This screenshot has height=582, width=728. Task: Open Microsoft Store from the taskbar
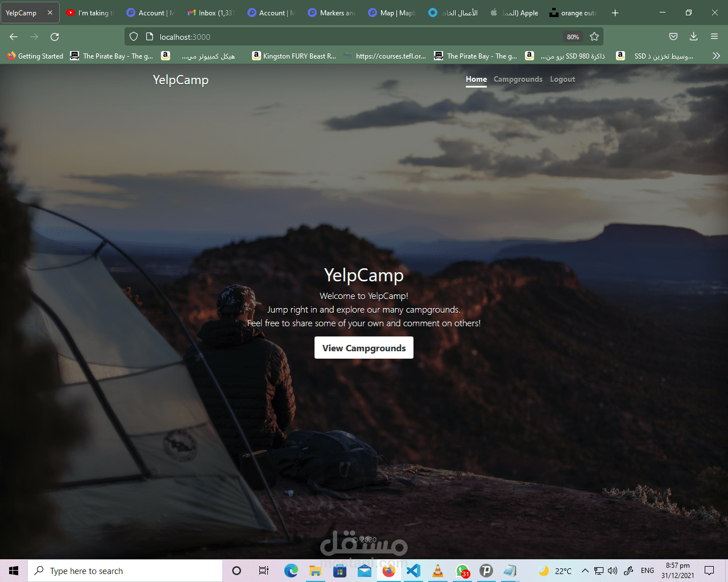(x=340, y=571)
